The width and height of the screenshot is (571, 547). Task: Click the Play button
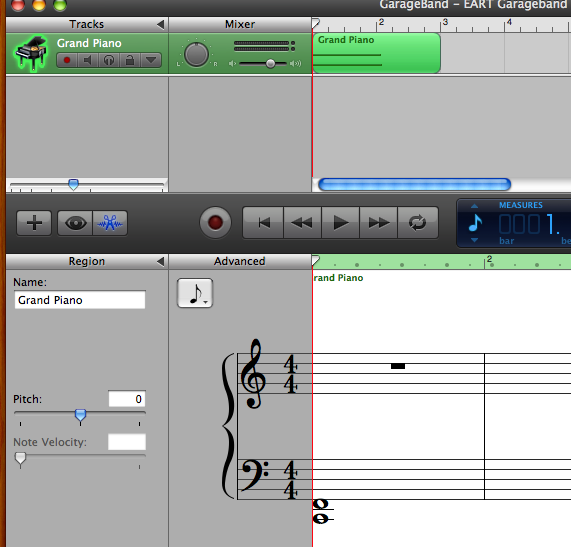(340, 223)
